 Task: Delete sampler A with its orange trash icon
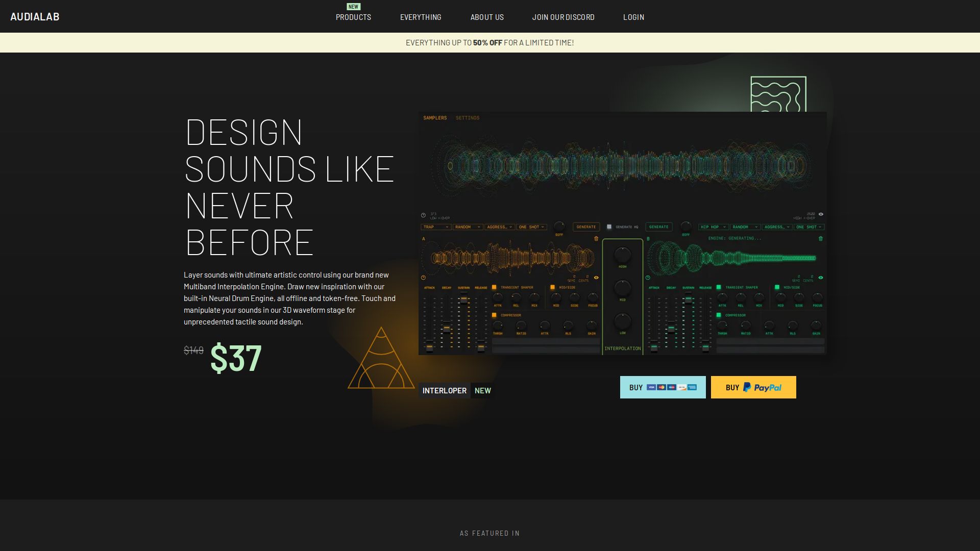point(596,239)
